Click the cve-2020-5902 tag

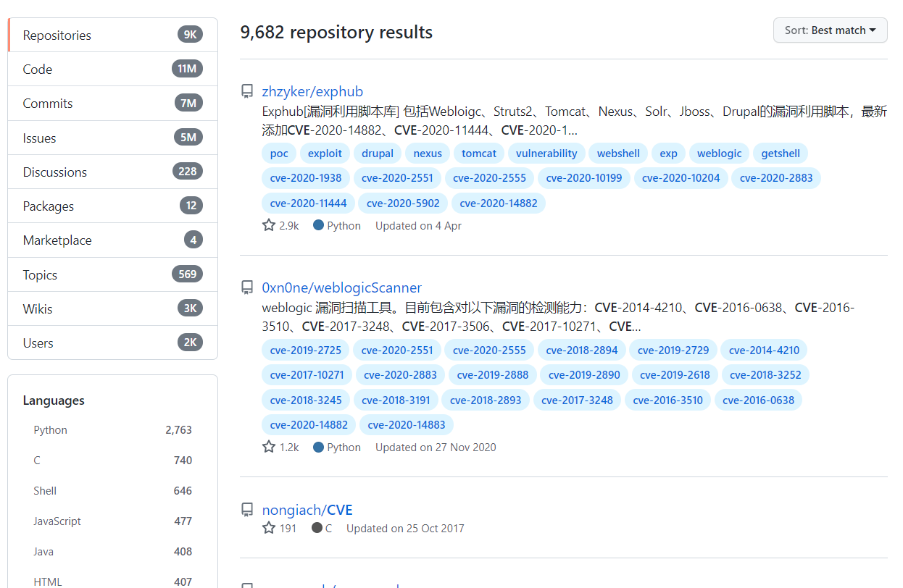pos(403,203)
